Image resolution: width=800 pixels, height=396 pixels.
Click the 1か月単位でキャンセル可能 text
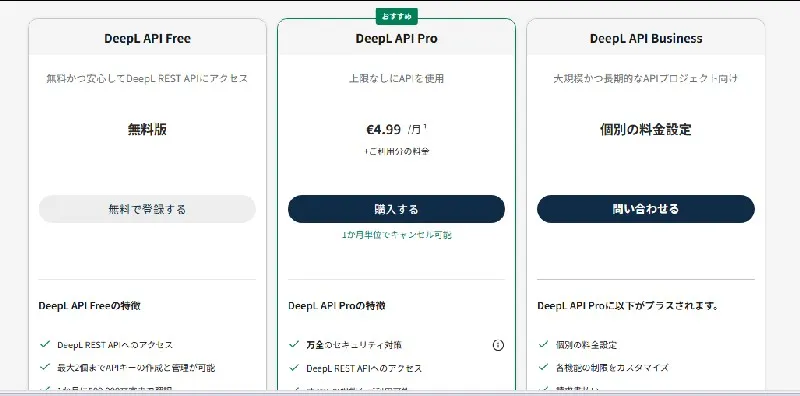(x=396, y=235)
